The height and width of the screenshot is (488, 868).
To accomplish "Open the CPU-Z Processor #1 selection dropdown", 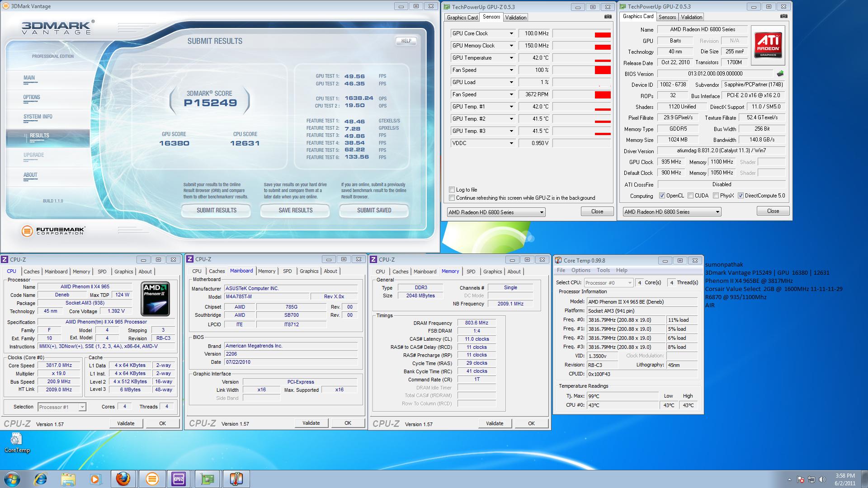I will click(x=61, y=407).
